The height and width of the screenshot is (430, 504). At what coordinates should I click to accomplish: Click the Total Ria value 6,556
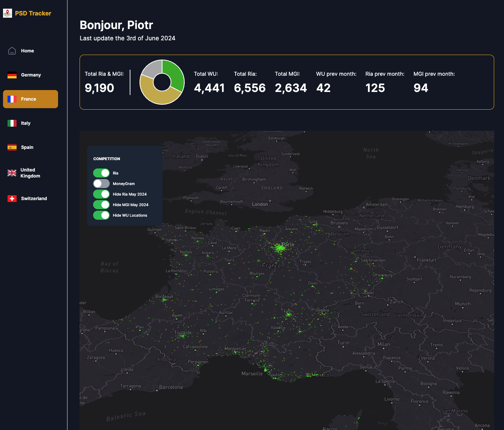[250, 88]
